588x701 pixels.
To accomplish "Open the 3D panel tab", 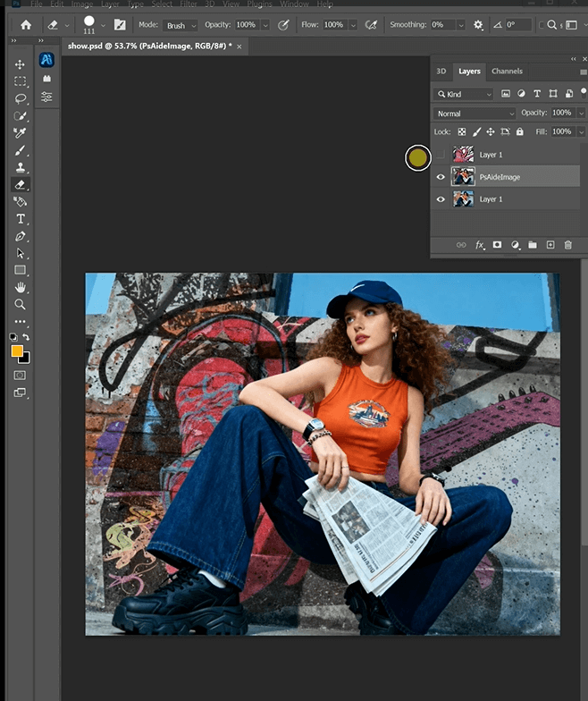I will tap(441, 72).
